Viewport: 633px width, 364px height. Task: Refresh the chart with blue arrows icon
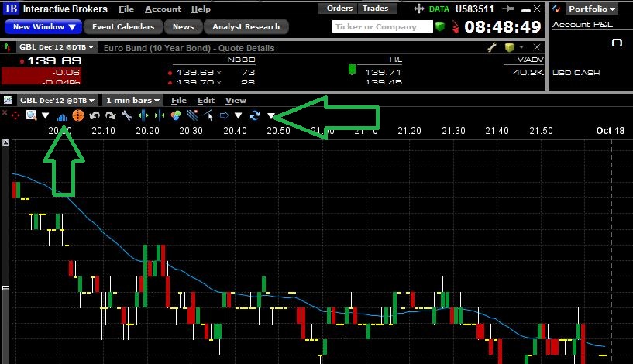(x=255, y=116)
